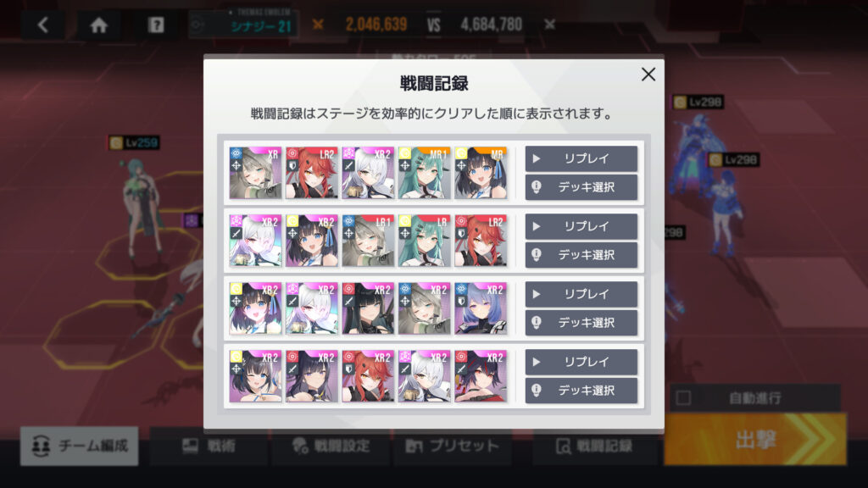Open help via the question mark icon

[156, 25]
